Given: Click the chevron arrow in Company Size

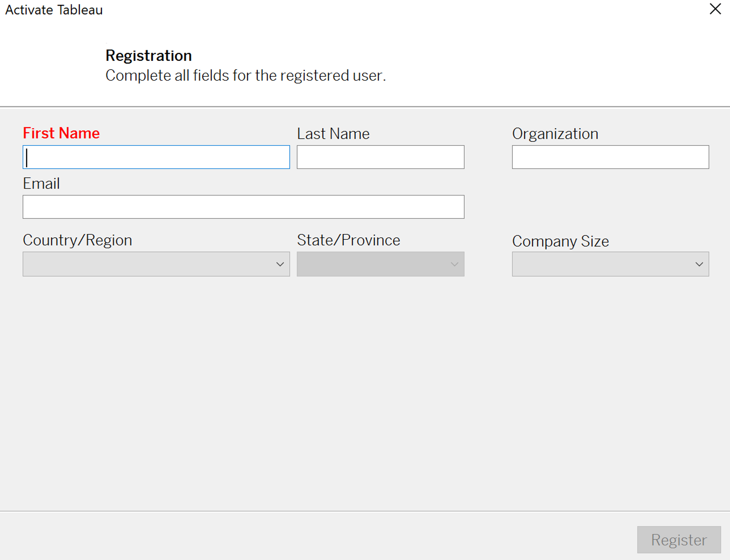Looking at the screenshot, I should tap(699, 264).
